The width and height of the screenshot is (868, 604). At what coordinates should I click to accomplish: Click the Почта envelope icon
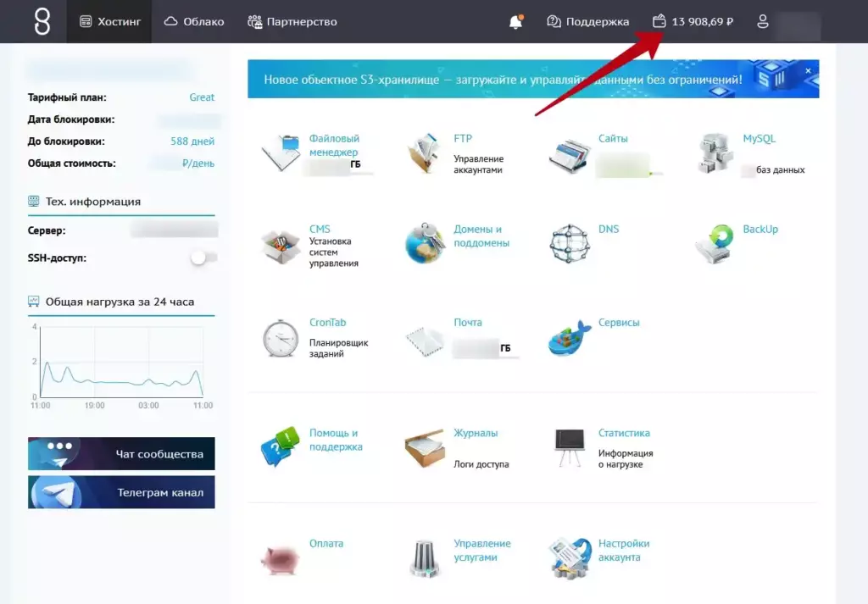426,341
